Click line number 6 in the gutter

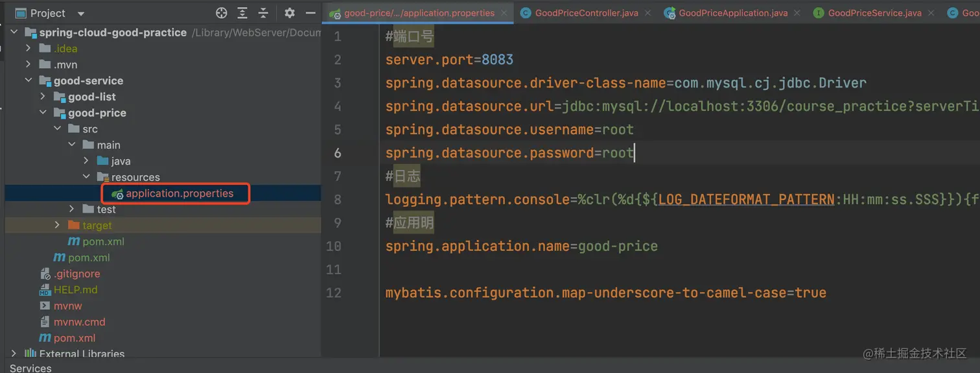click(x=337, y=153)
